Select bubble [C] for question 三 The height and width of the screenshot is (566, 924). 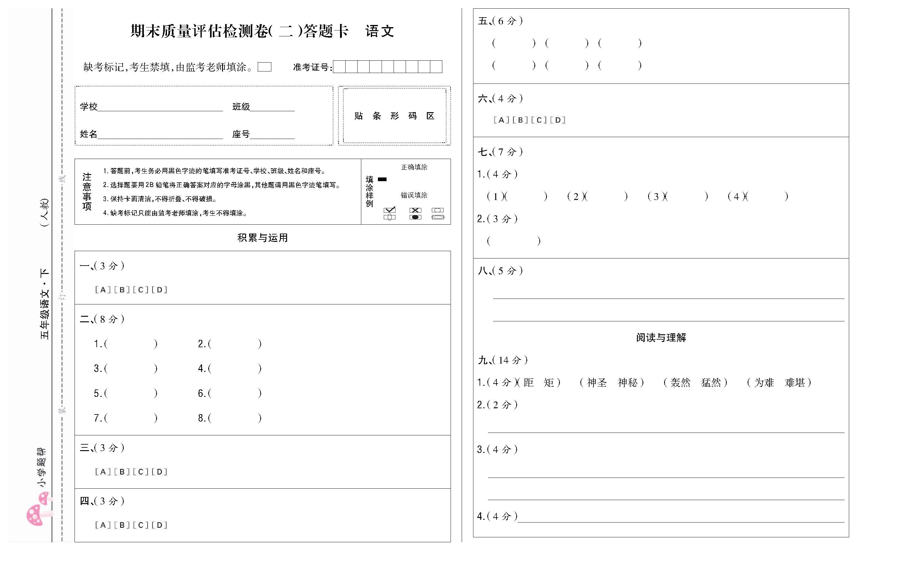pos(141,472)
